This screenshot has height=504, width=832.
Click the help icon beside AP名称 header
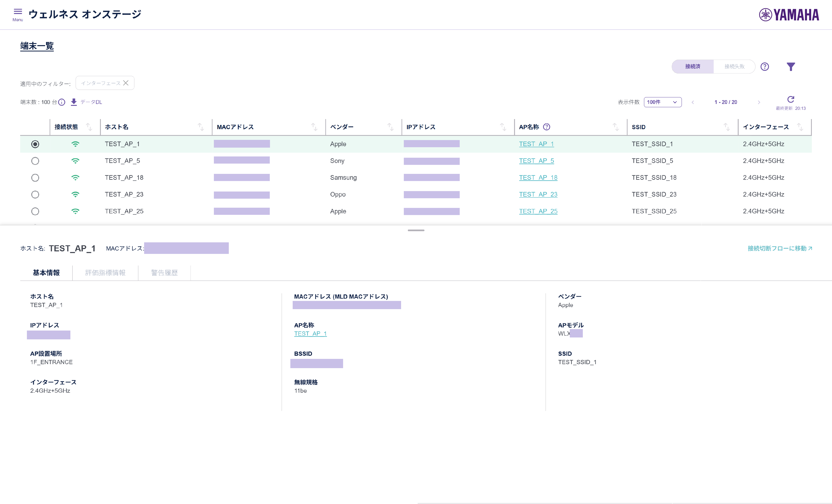coord(546,127)
